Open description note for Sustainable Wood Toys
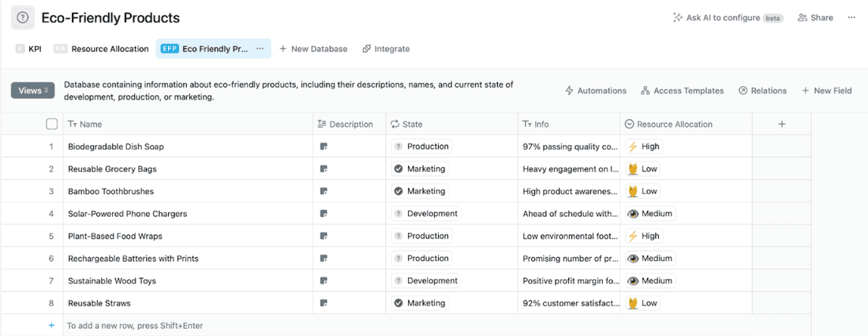This screenshot has height=336, width=868. 324,281
